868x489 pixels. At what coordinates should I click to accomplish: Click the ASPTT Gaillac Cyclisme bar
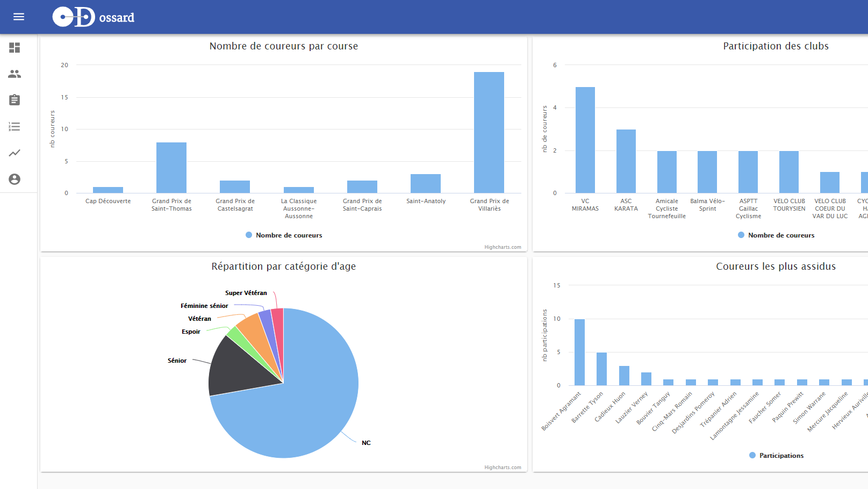[748, 172]
